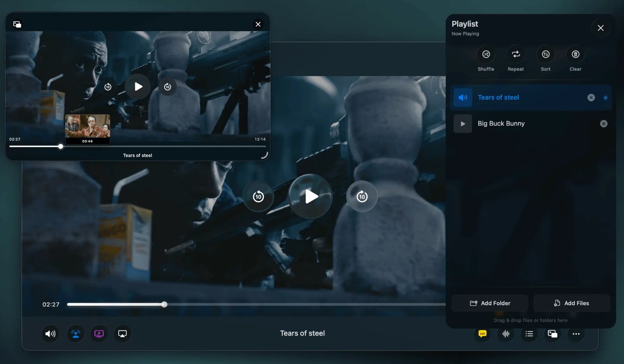This screenshot has height=364, width=624.
Task: Open the video enhancement effects icon
Action: (x=99, y=334)
